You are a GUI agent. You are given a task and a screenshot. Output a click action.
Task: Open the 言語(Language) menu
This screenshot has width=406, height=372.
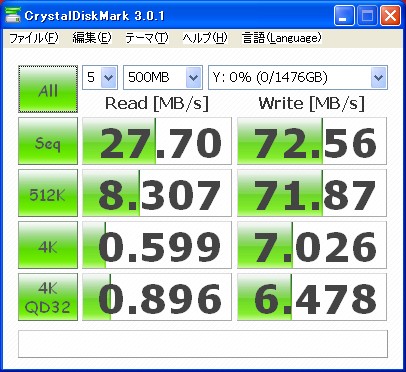click(x=282, y=38)
